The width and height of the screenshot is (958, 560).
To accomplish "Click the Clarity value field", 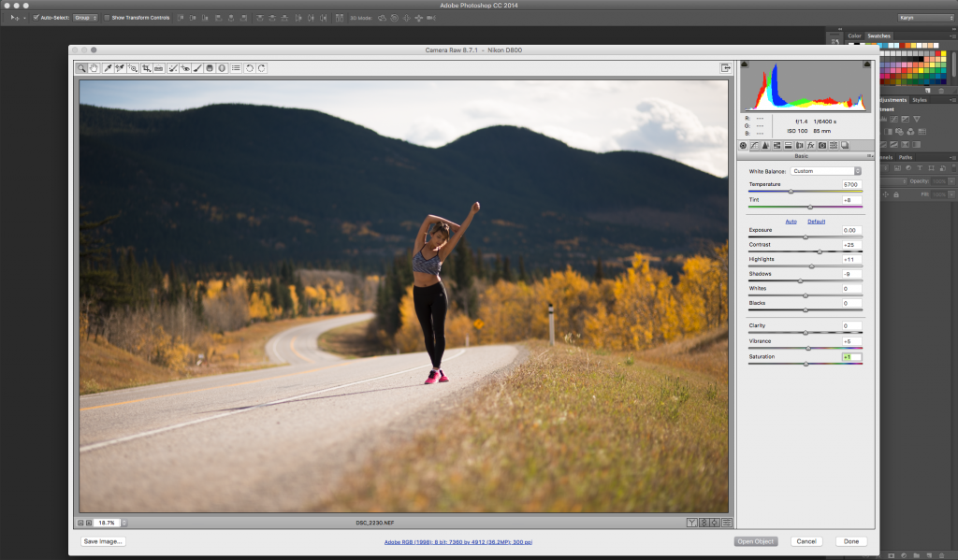I will [851, 325].
